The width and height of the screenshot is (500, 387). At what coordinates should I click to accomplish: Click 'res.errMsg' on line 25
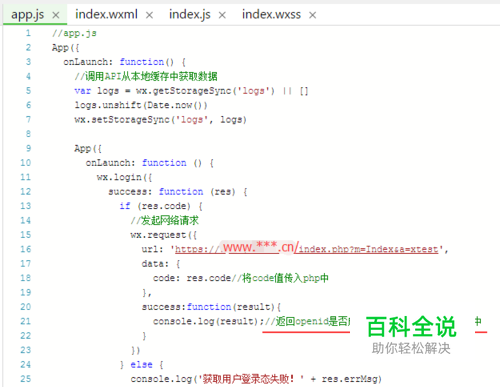point(349,379)
